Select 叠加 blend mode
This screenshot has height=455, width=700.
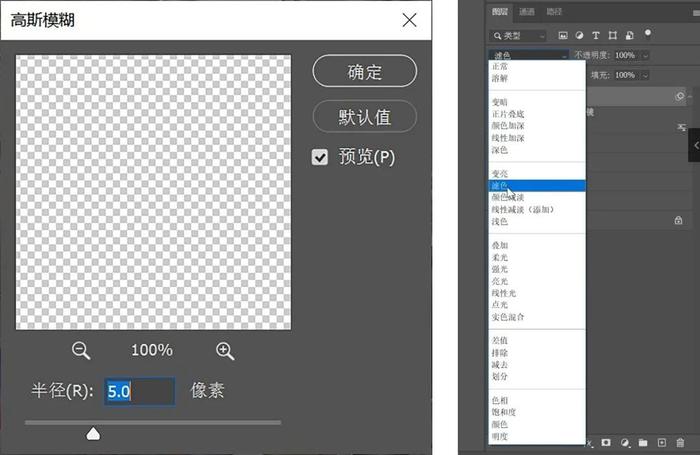point(500,246)
